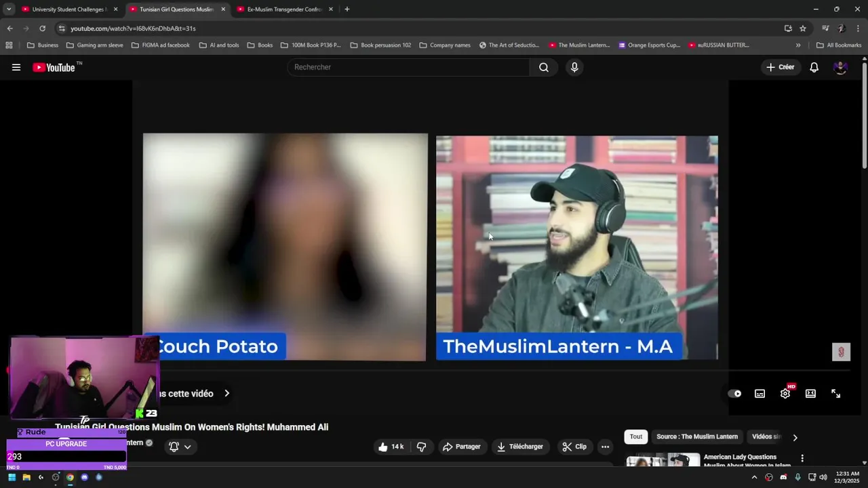The image size is (868, 488).
Task: Open new browser tab with plus
Action: click(347, 9)
